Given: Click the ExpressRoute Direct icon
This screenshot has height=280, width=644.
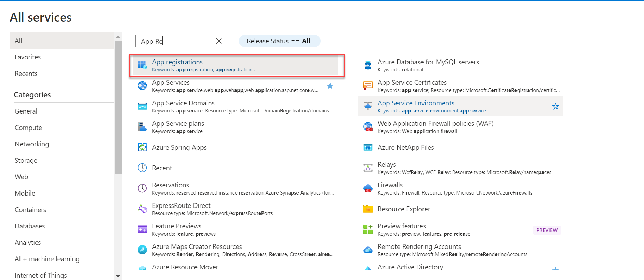Looking at the screenshot, I should (142, 209).
